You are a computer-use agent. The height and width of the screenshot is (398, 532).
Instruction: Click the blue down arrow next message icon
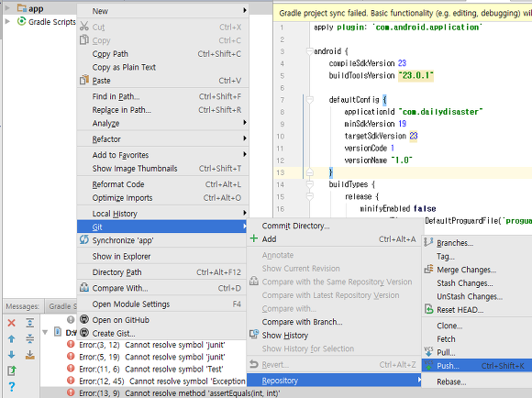[x=12, y=355]
